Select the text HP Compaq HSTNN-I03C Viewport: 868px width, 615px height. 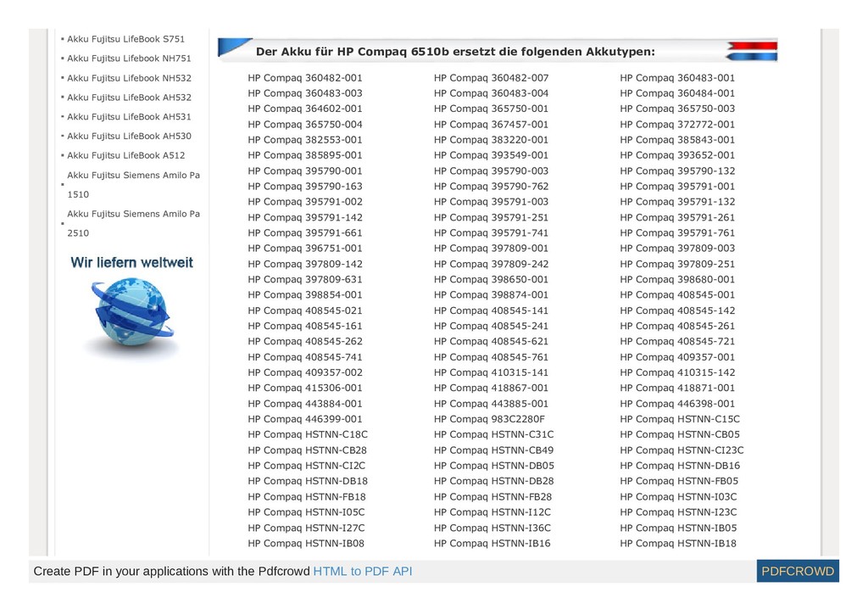coord(679,497)
